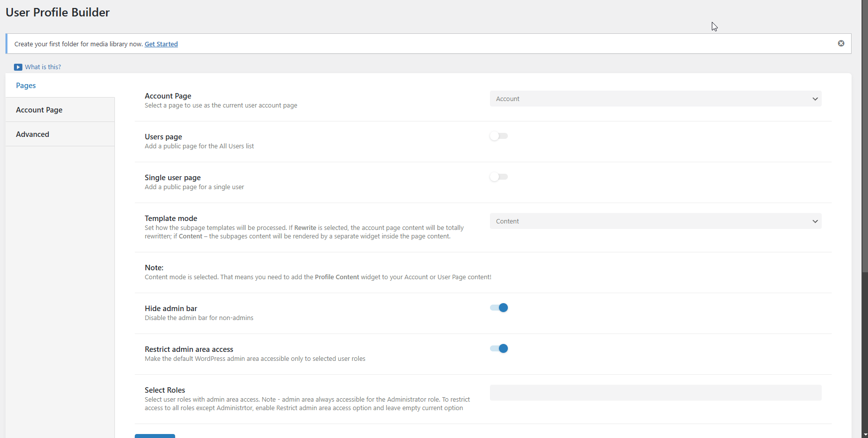Image resolution: width=868 pixels, height=438 pixels.
Task: Click the Note: label
Action: 154,268
